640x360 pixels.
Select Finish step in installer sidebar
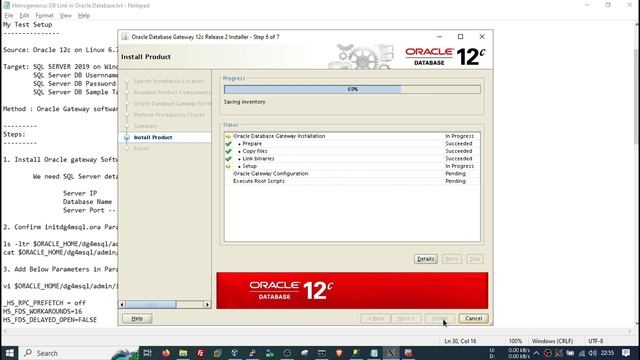click(x=141, y=149)
